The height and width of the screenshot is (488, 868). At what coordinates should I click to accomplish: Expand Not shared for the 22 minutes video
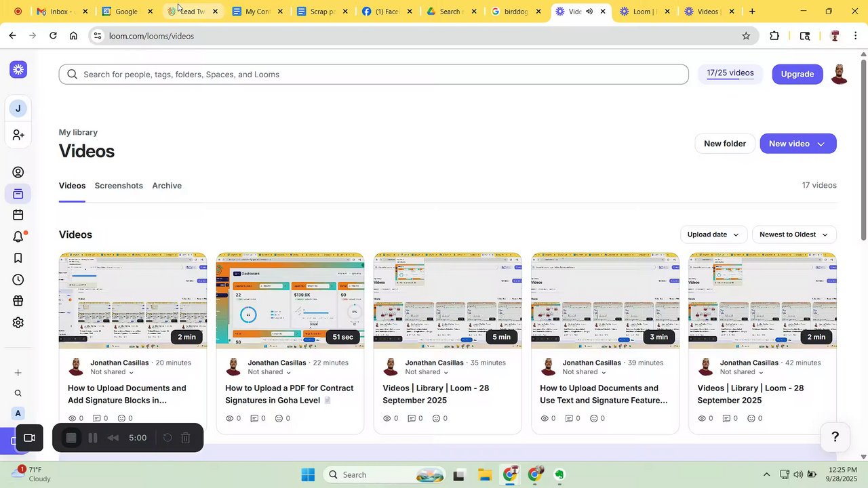[269, 372]
